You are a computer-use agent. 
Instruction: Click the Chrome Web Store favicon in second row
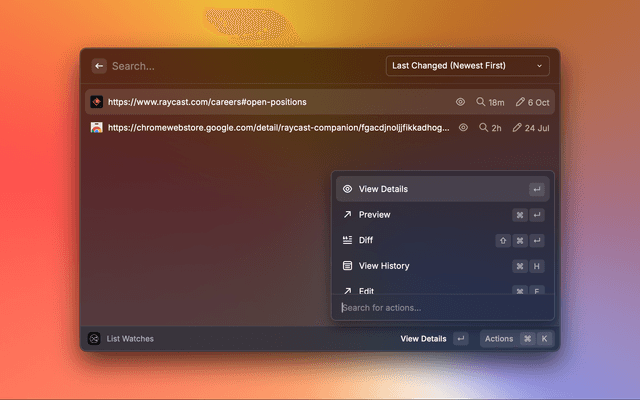[x=97, y=128]
